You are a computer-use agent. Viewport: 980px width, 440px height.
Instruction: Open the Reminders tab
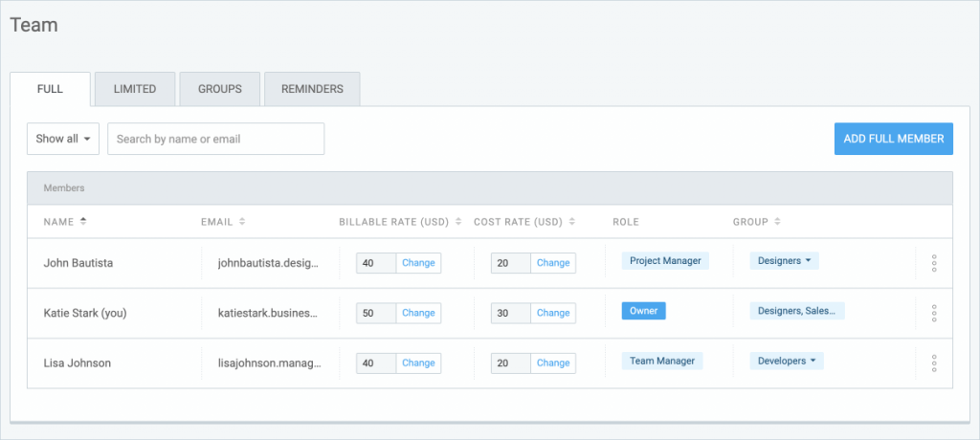tap(312, 89)
